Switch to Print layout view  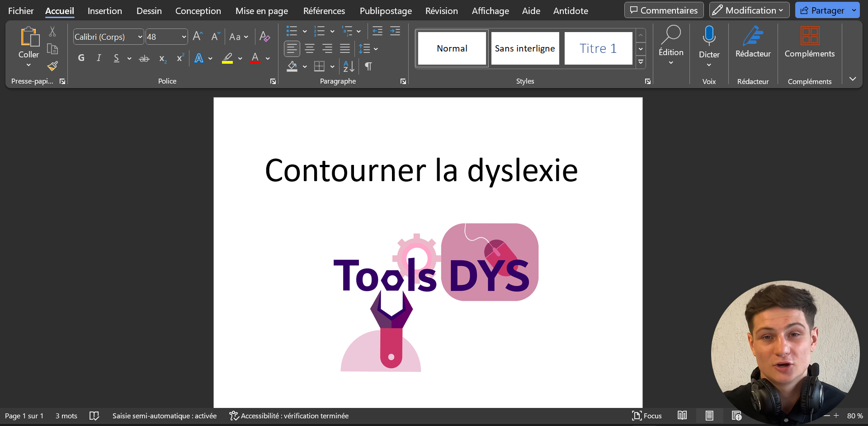coord(709,416)
